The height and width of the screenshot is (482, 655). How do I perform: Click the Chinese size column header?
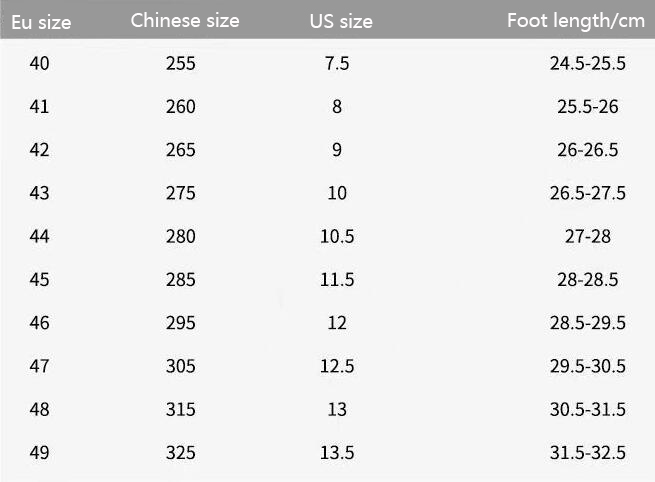tap(185, 20)
